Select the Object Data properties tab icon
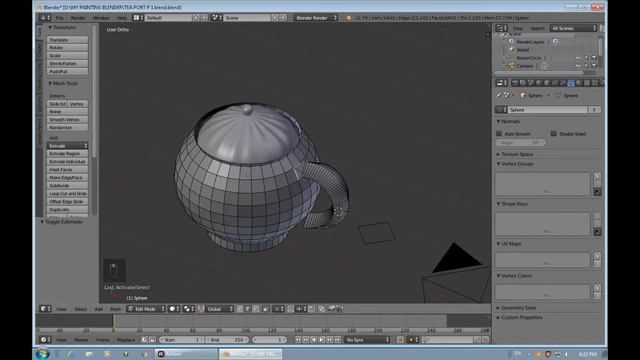 571,83
